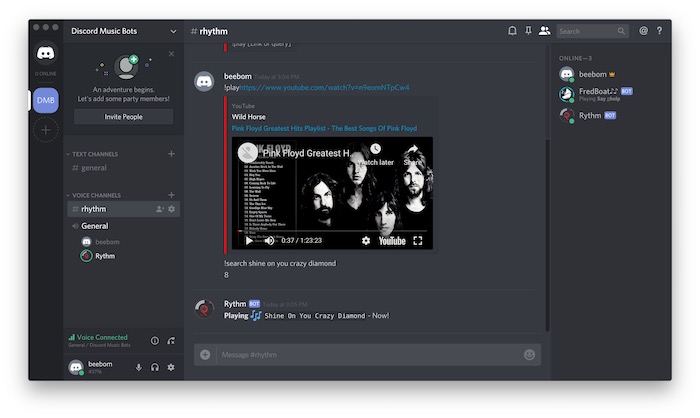Image resolution: width=700 pixels, height=418 pixels.
Task: Collapse the Voice Channels category
Action: [97, 195]
